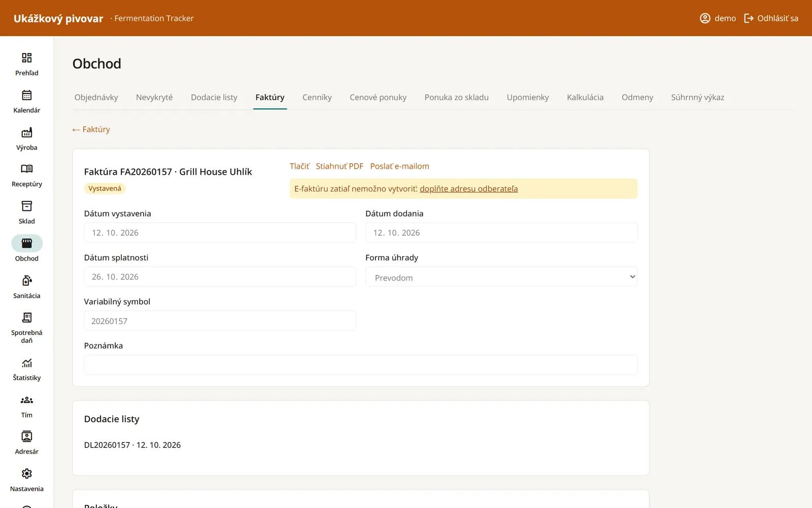Click Odhlásiť sa logout button
This screenshot has height=508, width=812.
(x=771, y=18)
